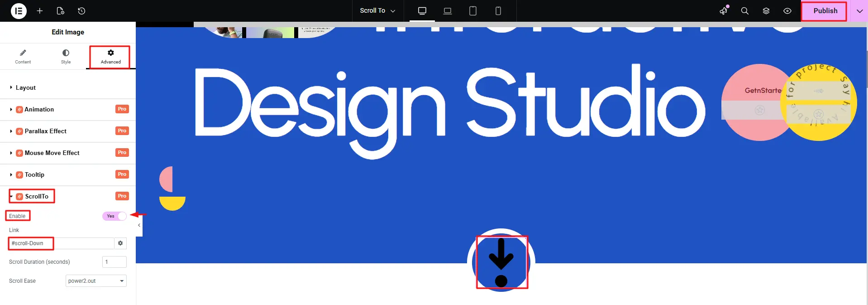Open the Scroll Ease power2.out dropdown
This screenshot has width=868, height=305.
[x=96, y=281]
